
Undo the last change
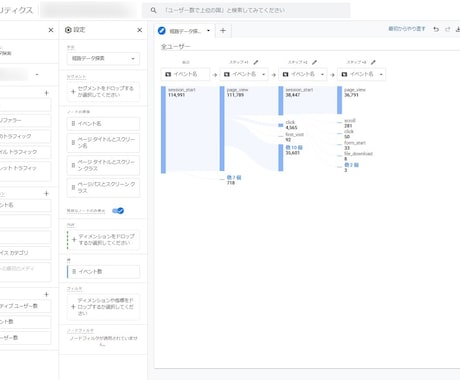[x=436, y=29]
